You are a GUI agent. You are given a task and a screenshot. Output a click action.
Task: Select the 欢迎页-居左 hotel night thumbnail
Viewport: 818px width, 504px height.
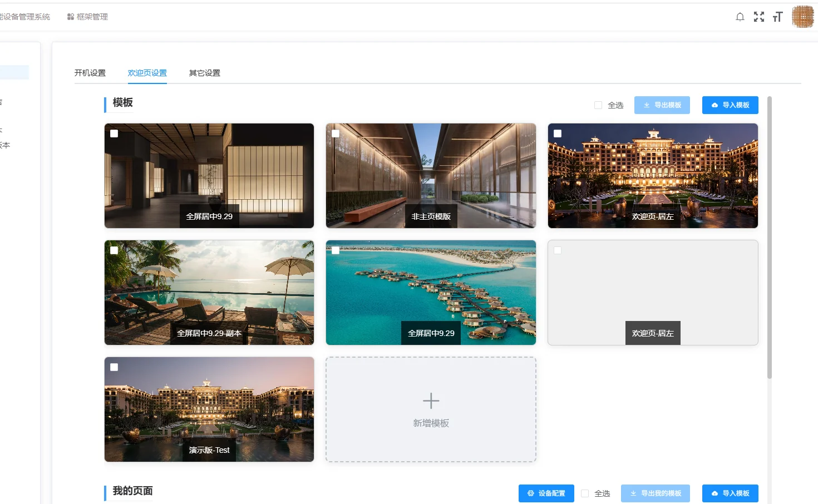653,176
